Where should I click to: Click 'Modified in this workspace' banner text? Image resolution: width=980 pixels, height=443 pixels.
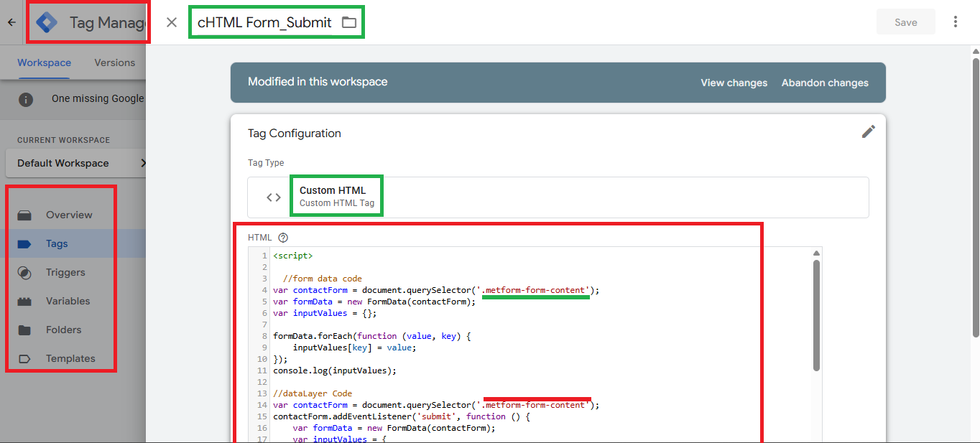coord(318,82)
